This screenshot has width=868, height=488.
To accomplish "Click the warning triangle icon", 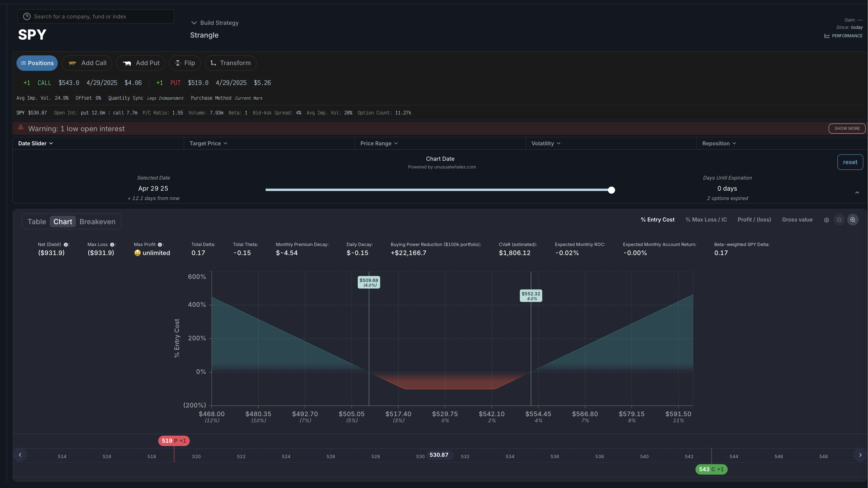I will pos(20,127).
